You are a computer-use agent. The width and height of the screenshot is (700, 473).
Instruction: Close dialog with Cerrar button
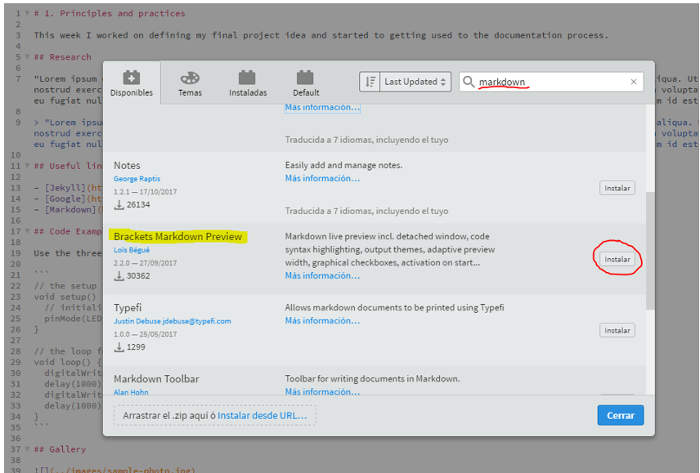tap(620, 415)
